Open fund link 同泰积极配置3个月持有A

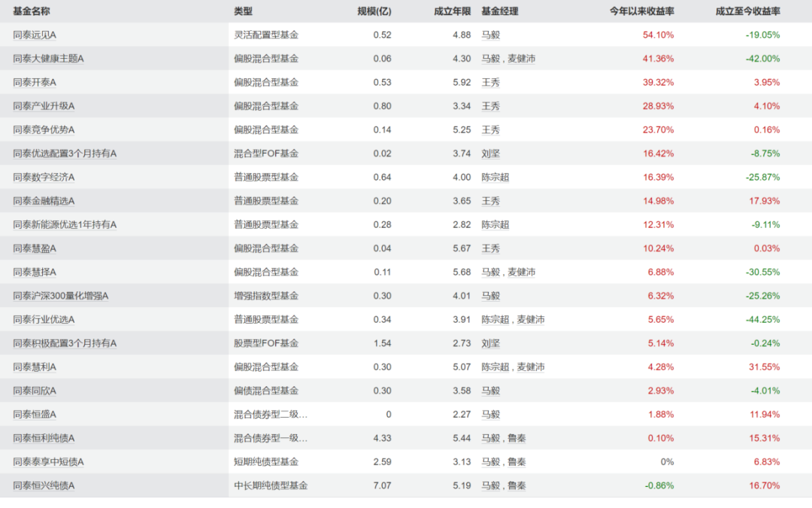click(x=65, y=343)
